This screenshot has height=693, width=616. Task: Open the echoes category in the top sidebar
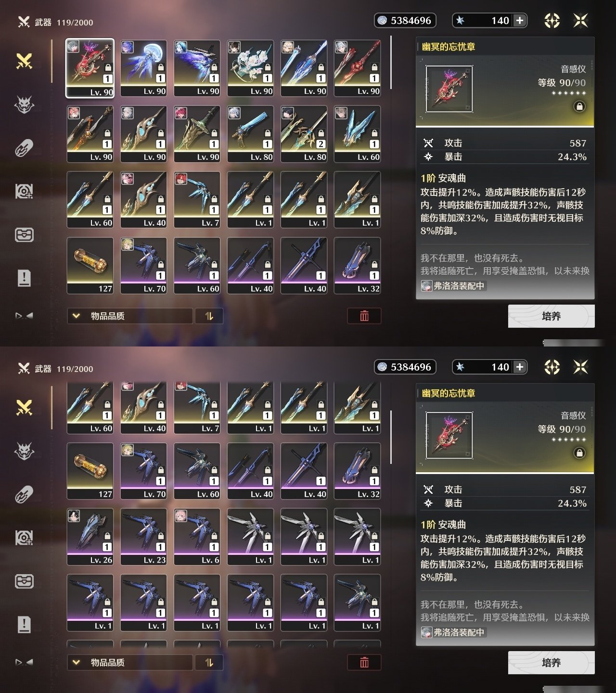tap(24, 104)
